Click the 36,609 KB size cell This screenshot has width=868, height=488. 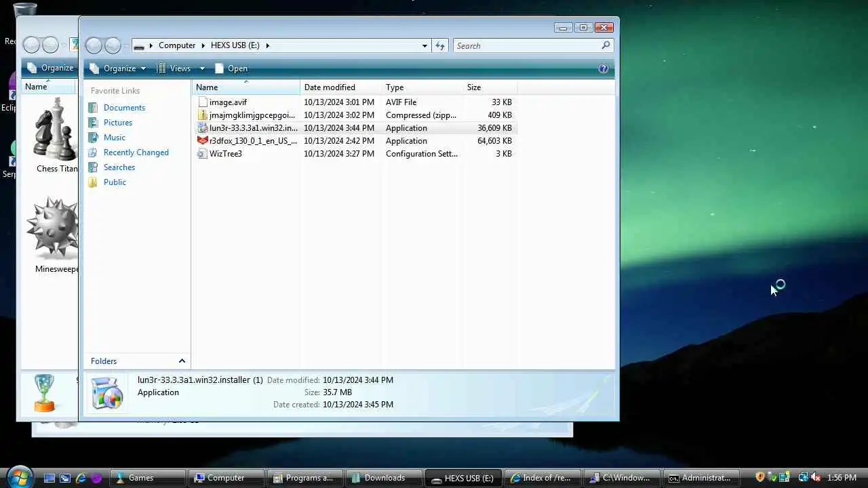tap(494, 128)
